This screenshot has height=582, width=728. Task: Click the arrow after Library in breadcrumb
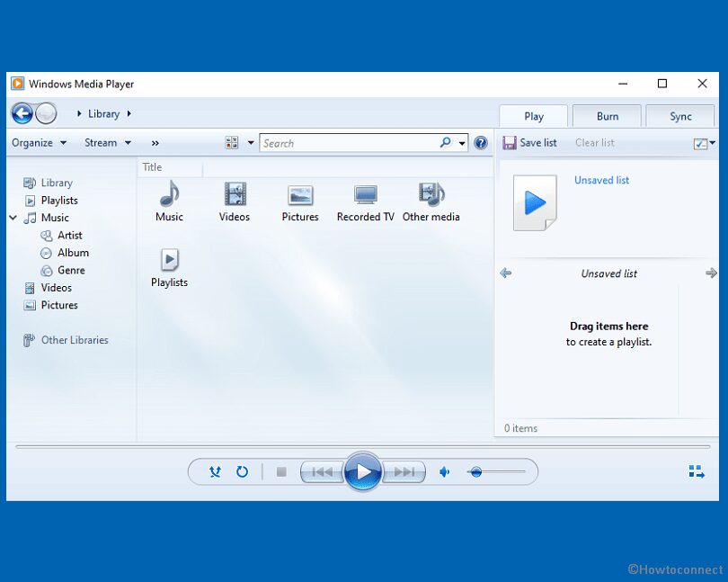(x=129, y=113)
